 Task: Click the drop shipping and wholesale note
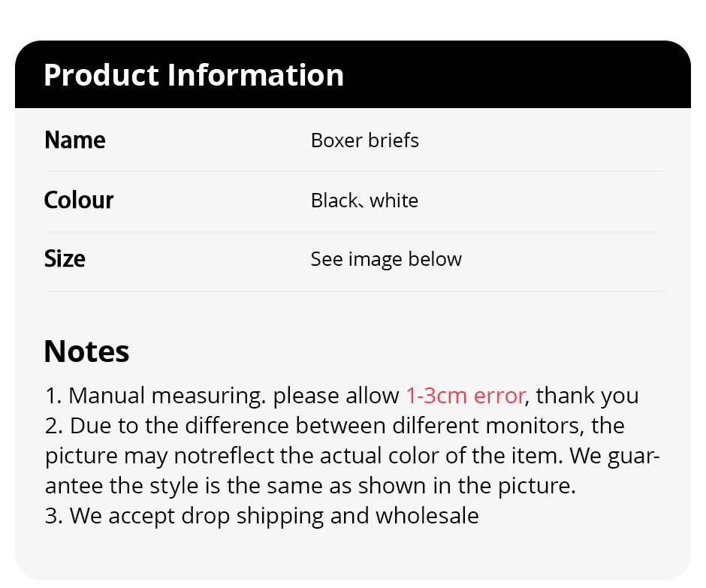pyautogui.click(x=261, y=516)
